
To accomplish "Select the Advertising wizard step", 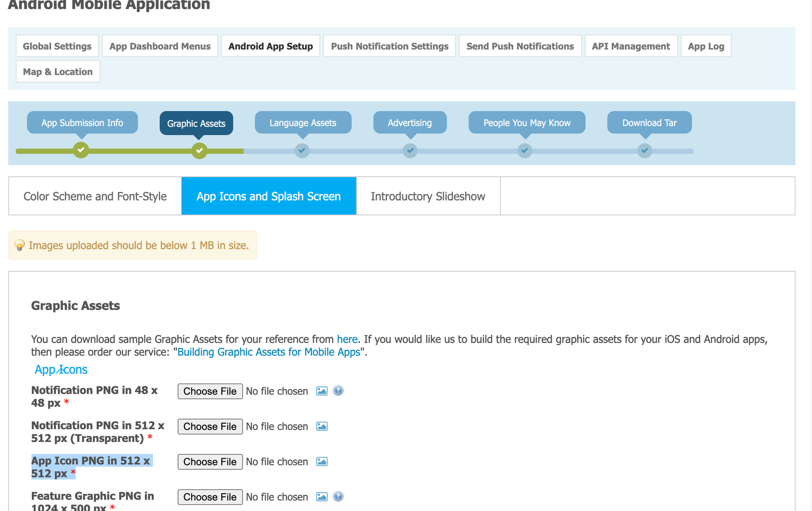I will click(x=410, y=123).
